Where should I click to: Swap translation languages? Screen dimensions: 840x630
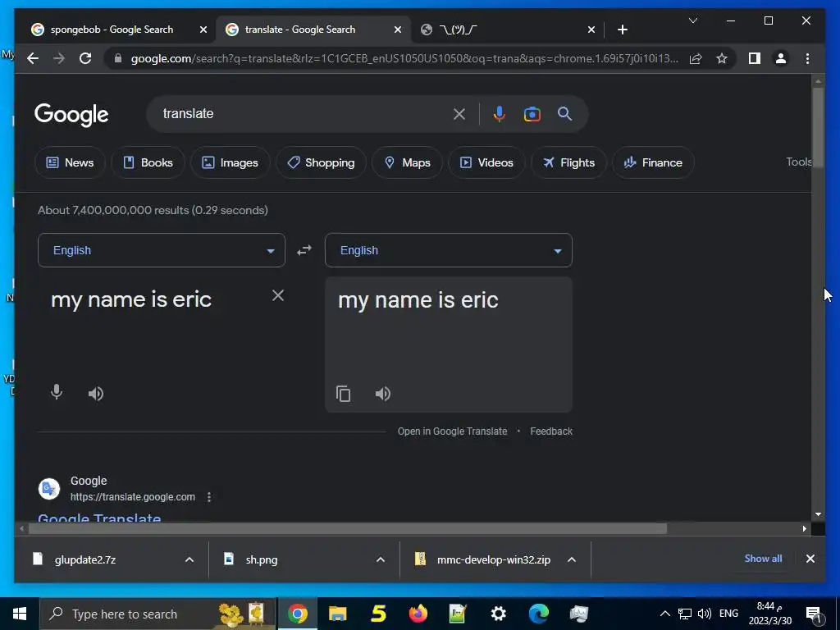pyautogui.click(x=304, y=250)
